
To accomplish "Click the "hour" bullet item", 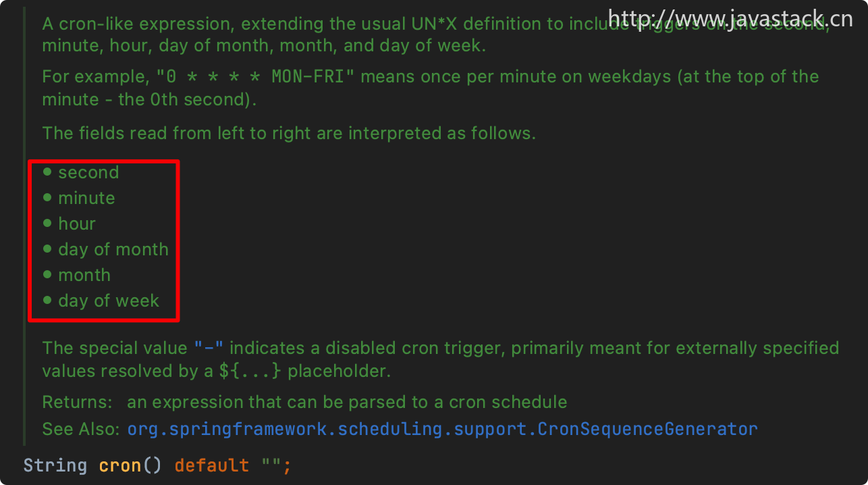I will pos(77,224).
